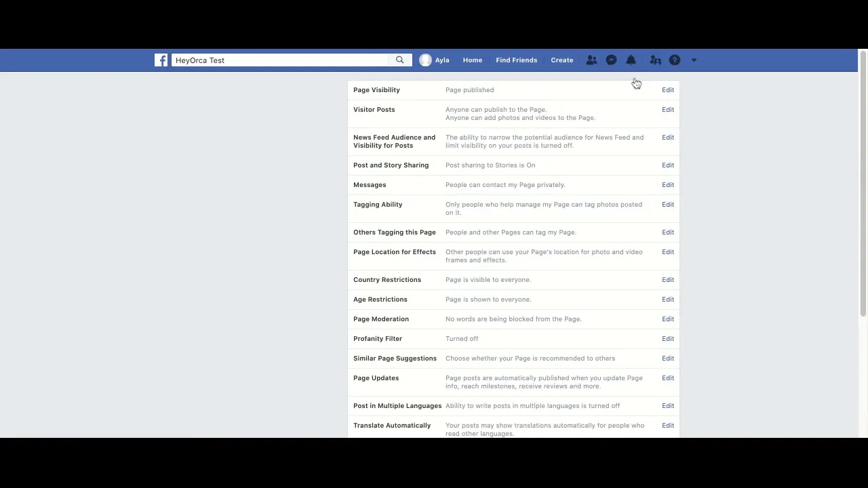This screenshot has height=488, width=868.
Task: Edit Post in Multiple Languages setting
Action: click(668, 406)
